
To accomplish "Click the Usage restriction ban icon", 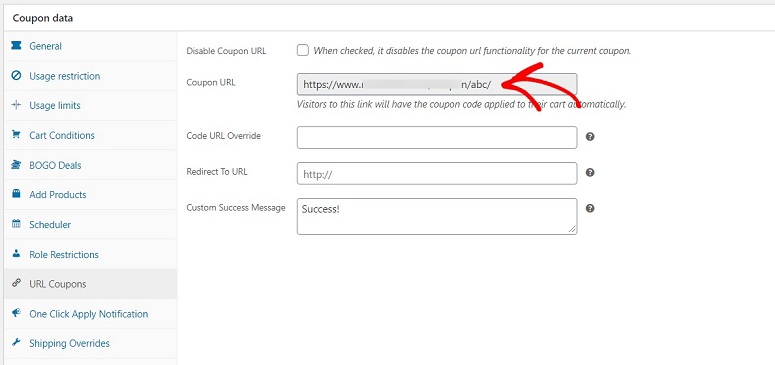I will (x=16, y=76).
